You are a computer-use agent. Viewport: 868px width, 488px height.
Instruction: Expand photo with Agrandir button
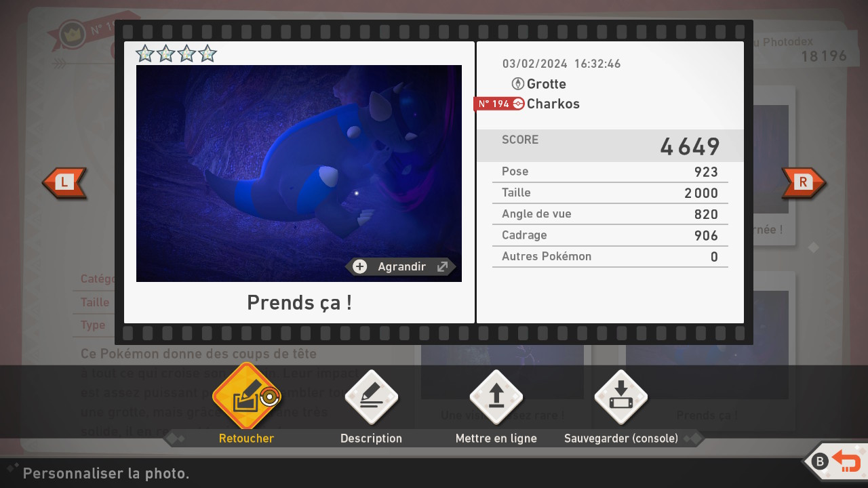click(x=401, y=266)
